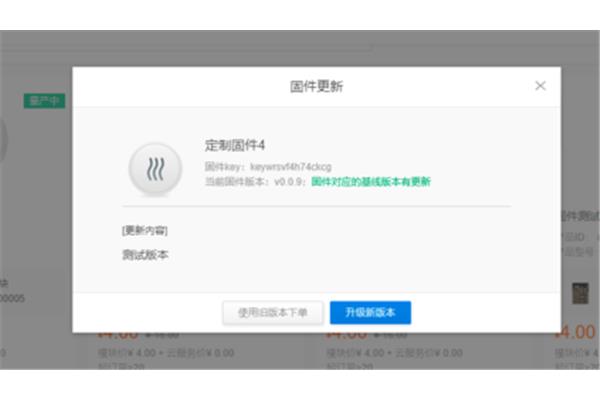
Task: Click the [更新内容] label
Action: 145,230
